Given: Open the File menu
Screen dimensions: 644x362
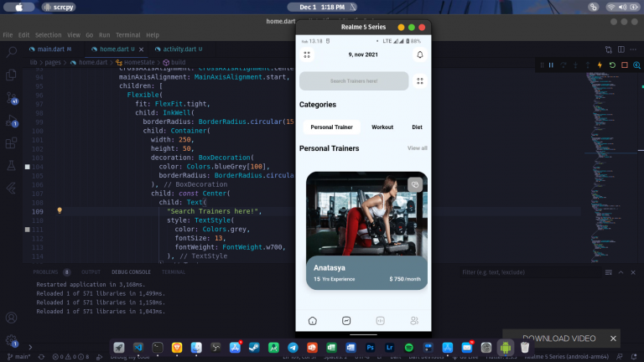Looking at the screenshot, I should pyautogui.click(x=8, y=35).
